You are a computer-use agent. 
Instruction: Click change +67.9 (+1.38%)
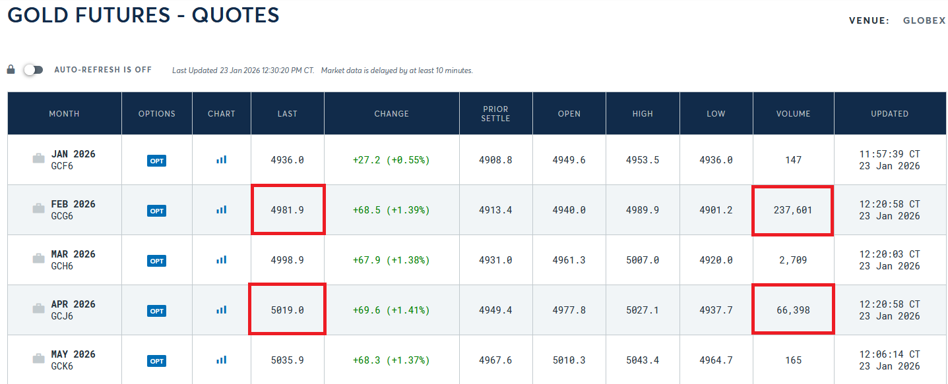coord(391,261)
